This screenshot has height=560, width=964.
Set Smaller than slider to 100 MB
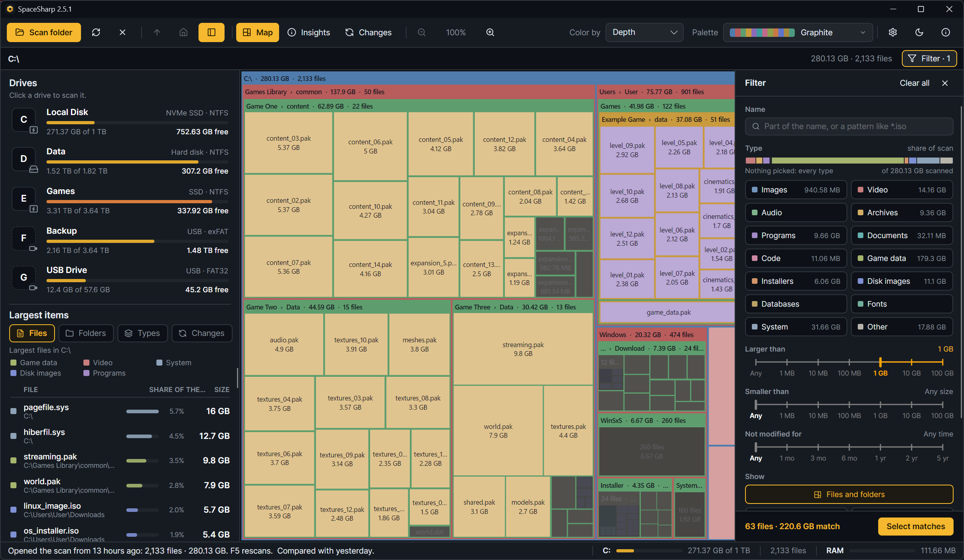(x=849, y=405)
